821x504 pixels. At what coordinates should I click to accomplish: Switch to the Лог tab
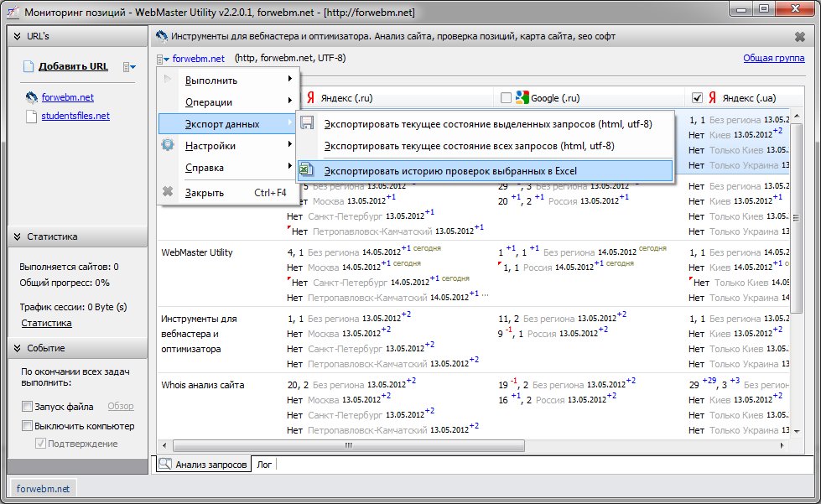264,464
